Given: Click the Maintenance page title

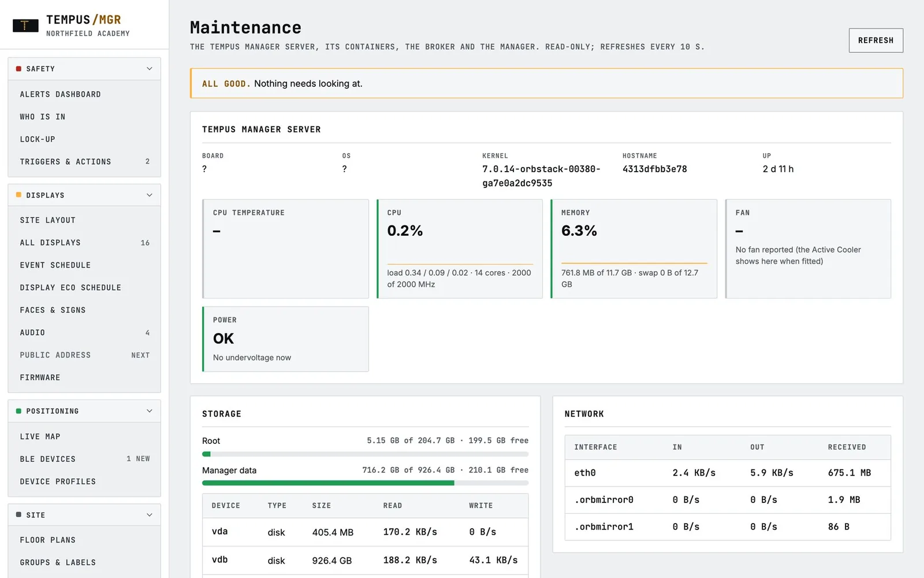Looking at the screenshot, I should (x=245, y=28).
